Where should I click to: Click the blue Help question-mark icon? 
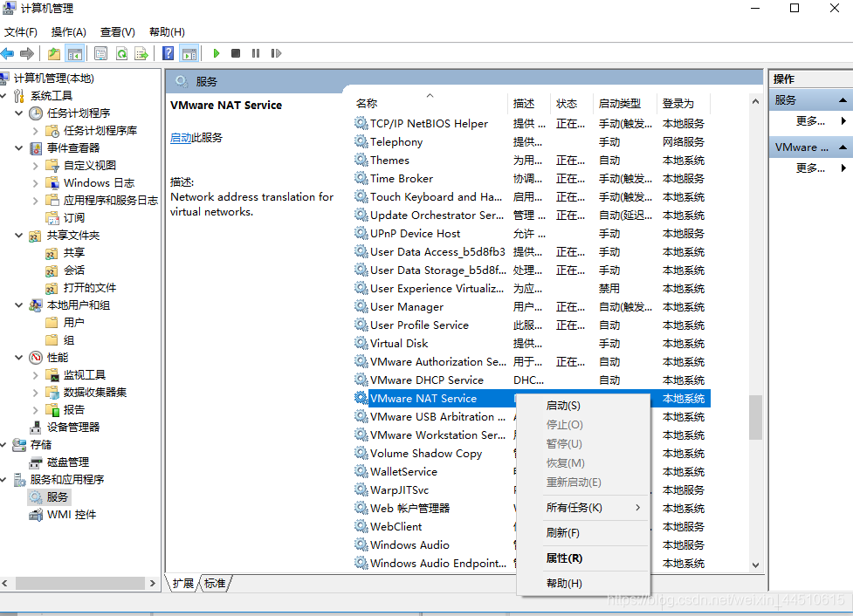click(169, 53)
